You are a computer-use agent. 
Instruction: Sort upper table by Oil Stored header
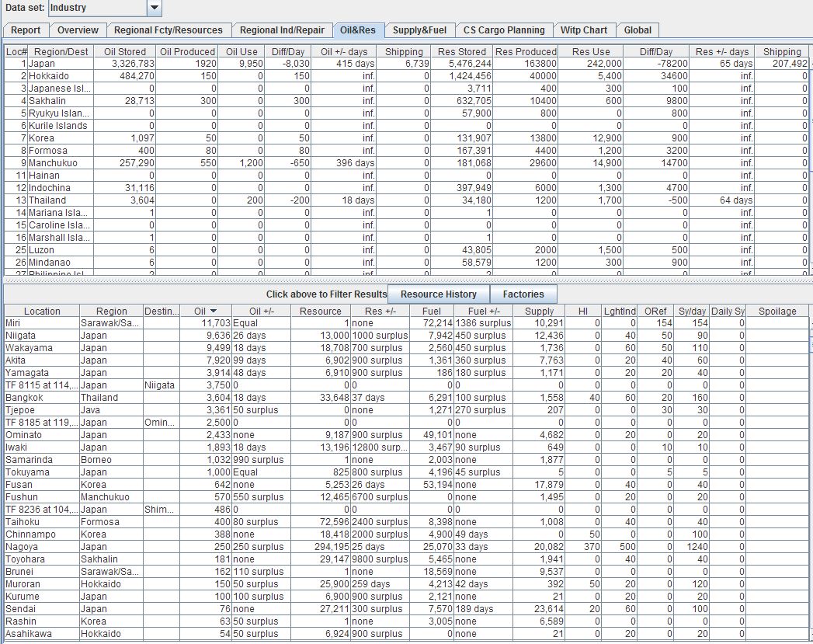(x=125, y=51)
